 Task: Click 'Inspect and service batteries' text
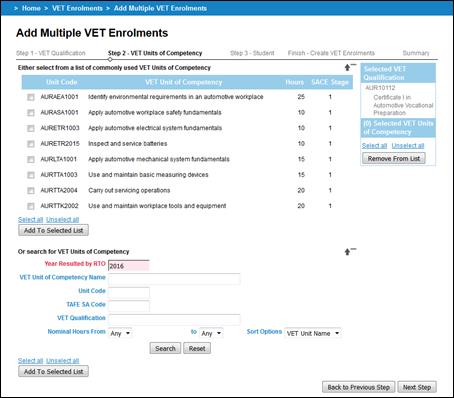pos(128,144)
